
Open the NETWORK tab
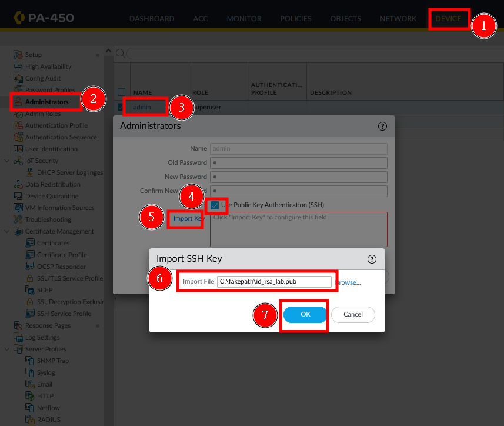tap(398, 19)
